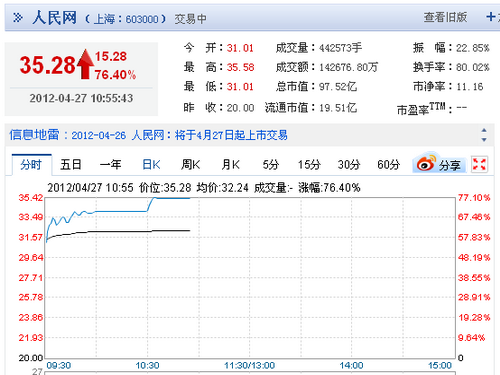Open the 查看旧版 link

pyautogui.click(x=445, y=17)
